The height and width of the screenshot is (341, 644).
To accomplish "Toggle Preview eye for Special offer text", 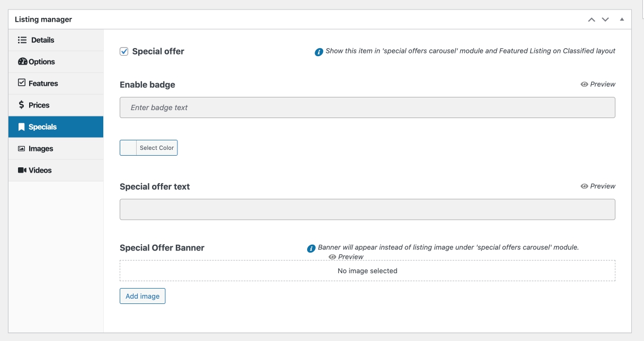I will [x=585, y=186].
